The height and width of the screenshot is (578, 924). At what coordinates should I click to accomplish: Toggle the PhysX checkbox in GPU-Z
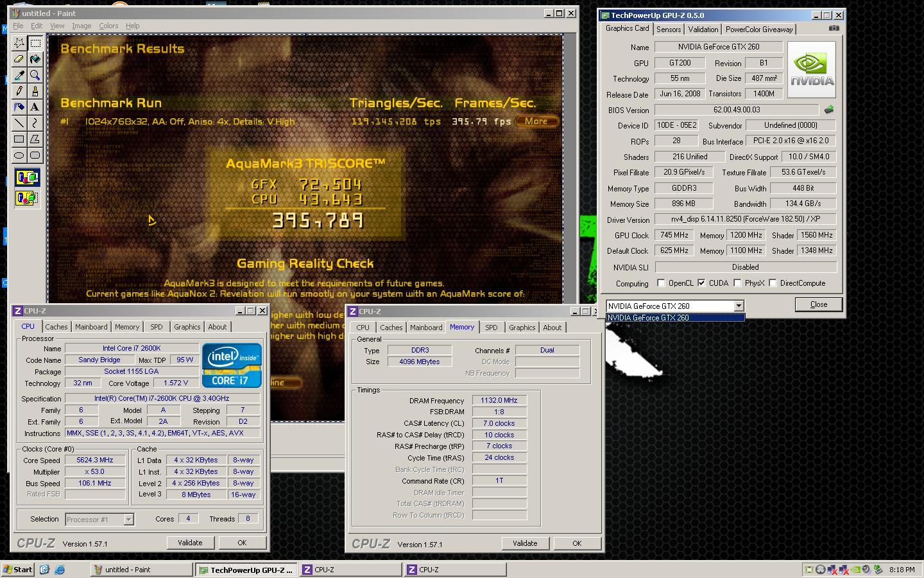[737, 283]
